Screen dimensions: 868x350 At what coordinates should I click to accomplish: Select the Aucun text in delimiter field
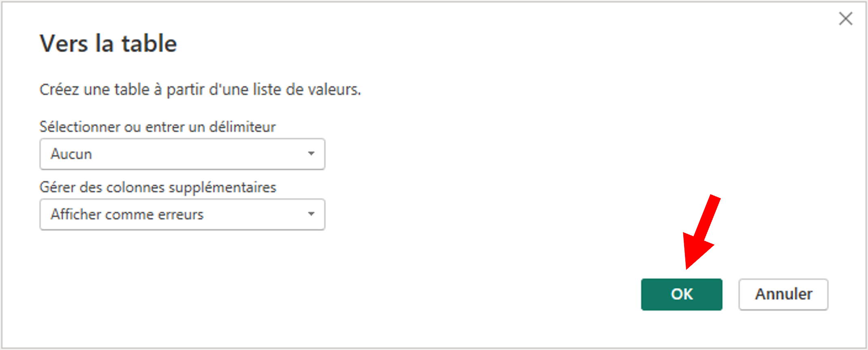pos(71,154)
